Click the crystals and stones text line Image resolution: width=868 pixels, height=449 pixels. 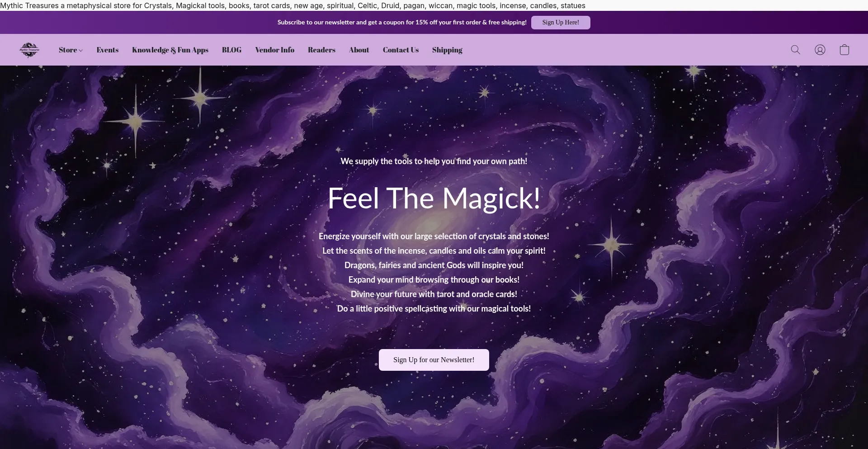point(434,236)
